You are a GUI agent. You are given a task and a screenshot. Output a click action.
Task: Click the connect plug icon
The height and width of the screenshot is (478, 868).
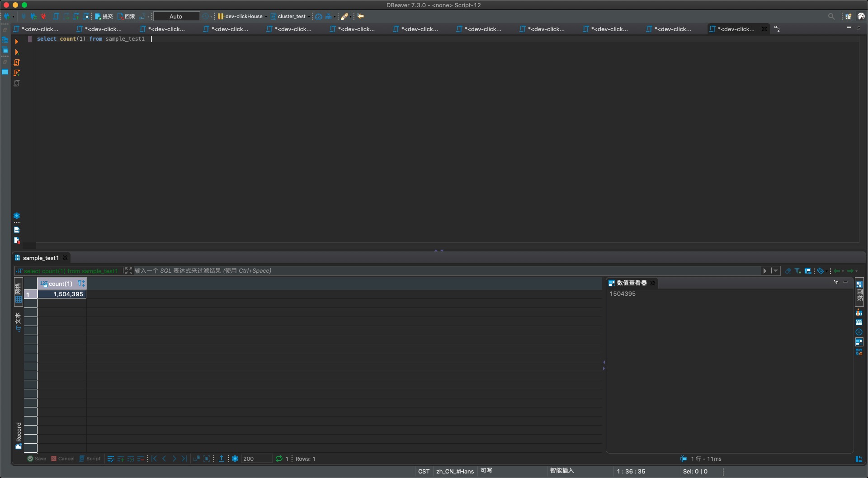[x=24, y=16]
